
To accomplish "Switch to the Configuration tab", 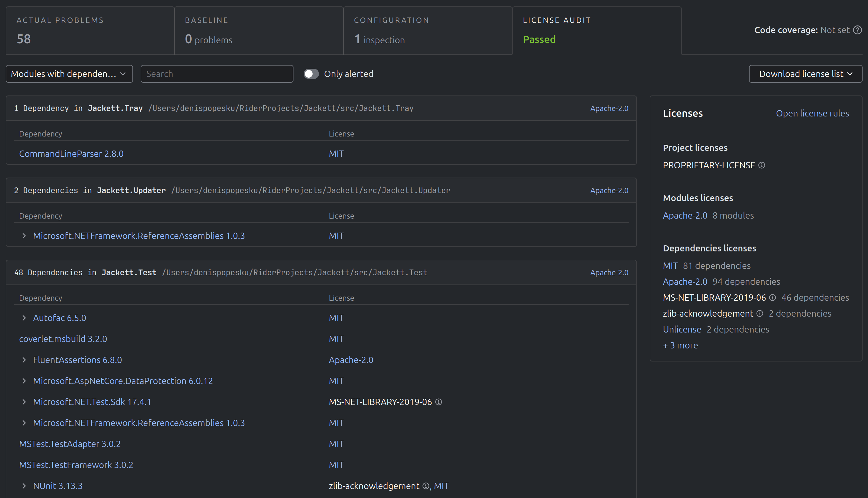I will pyautogui.click(x=428, y=31).
